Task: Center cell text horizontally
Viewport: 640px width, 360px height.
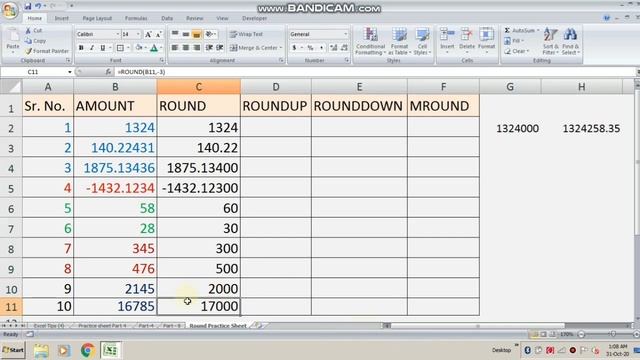Action: click(186, 48)
